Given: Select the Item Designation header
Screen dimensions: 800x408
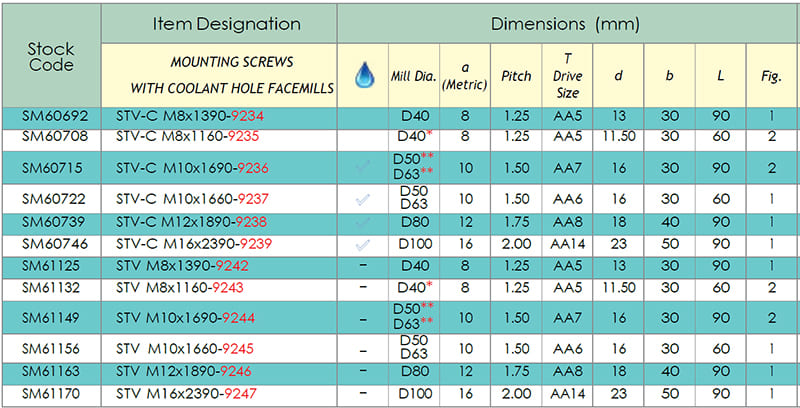Looking at the screenshot, I should (220, 22).
